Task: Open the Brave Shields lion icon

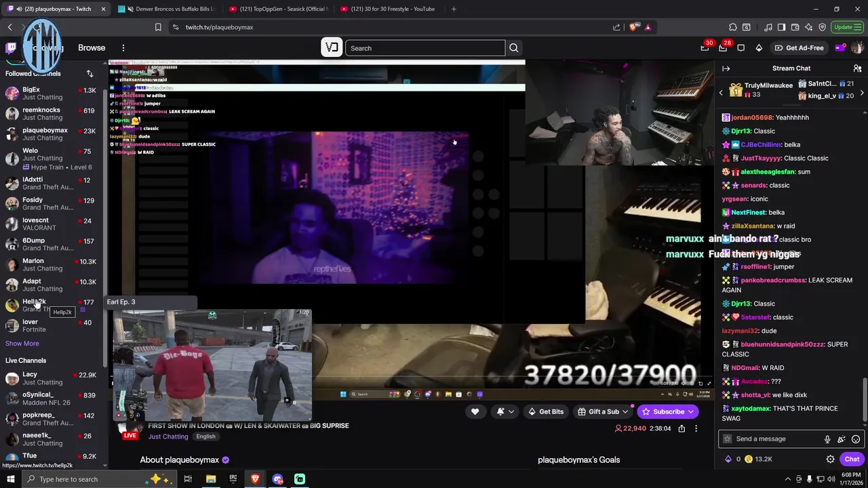Action: click(x=635, y=27)
